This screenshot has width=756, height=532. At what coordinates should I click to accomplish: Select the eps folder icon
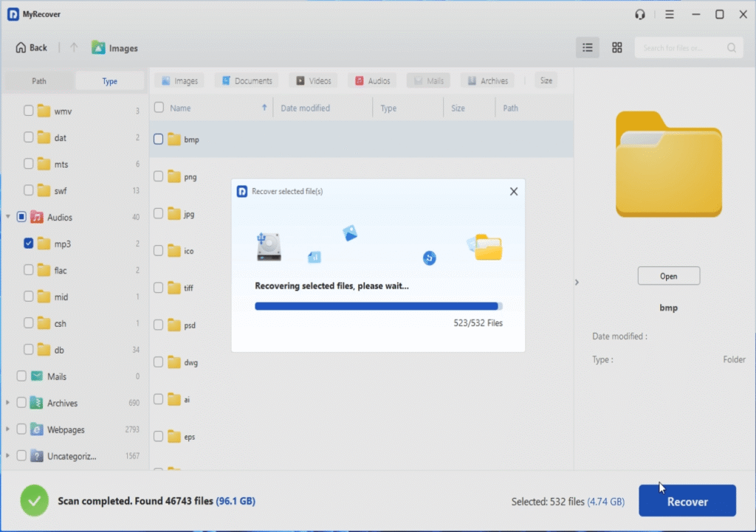pos(174,436)
